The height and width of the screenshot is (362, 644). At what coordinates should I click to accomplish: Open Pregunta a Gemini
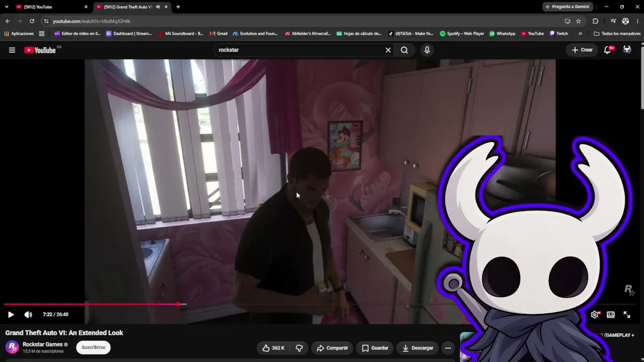pos(567,7)
